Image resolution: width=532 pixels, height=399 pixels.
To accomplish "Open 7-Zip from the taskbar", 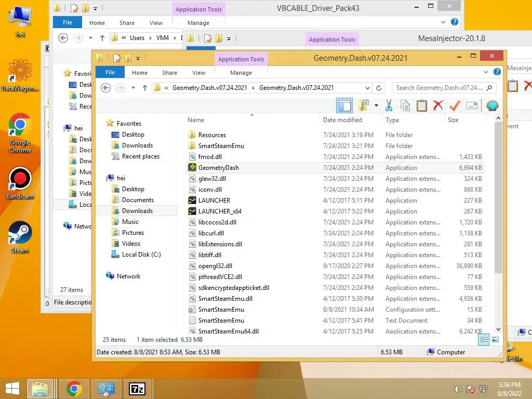I will [x=137, y=389].
